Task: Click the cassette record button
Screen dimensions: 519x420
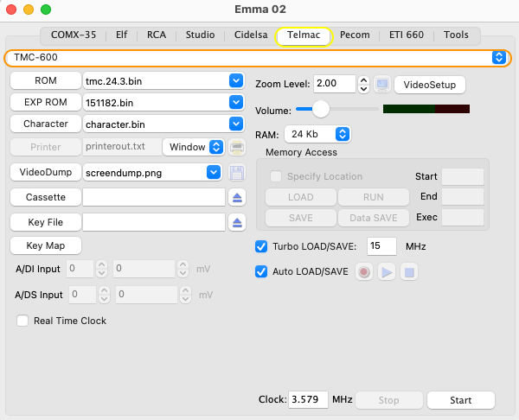Action: click(x=364, y=272)
